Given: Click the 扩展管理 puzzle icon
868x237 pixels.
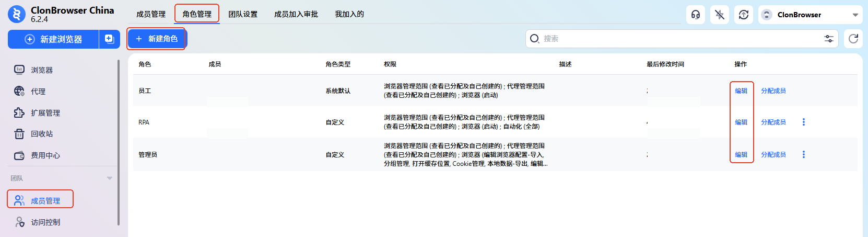Looking at the screenshot, I should [x=19, y=112].
